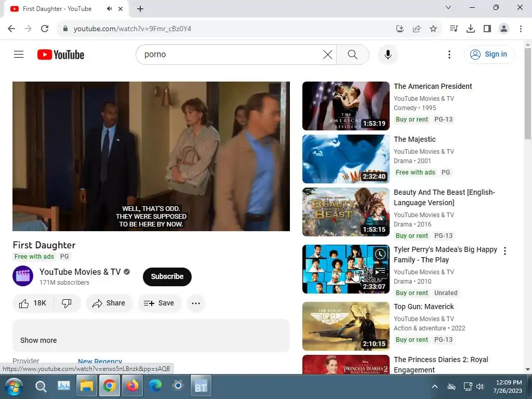Run search using the magnifier button
The image size is (532, 399).
point(353,54)
